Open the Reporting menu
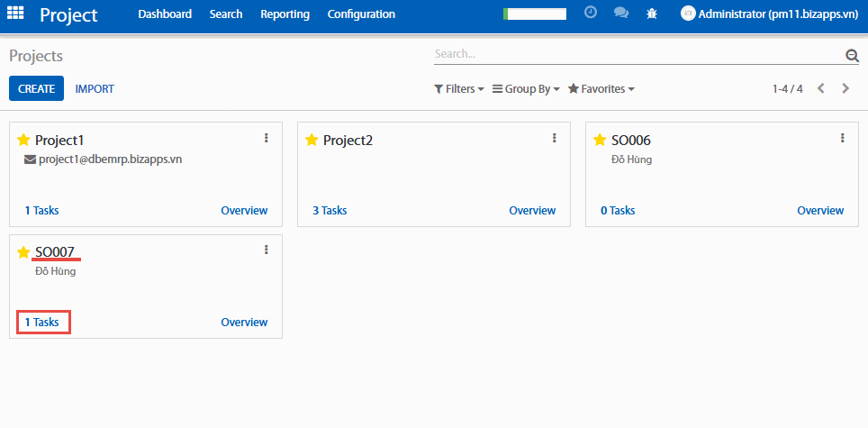The height and width of the screenshot is (428, 868). click(x=285, y=14)
